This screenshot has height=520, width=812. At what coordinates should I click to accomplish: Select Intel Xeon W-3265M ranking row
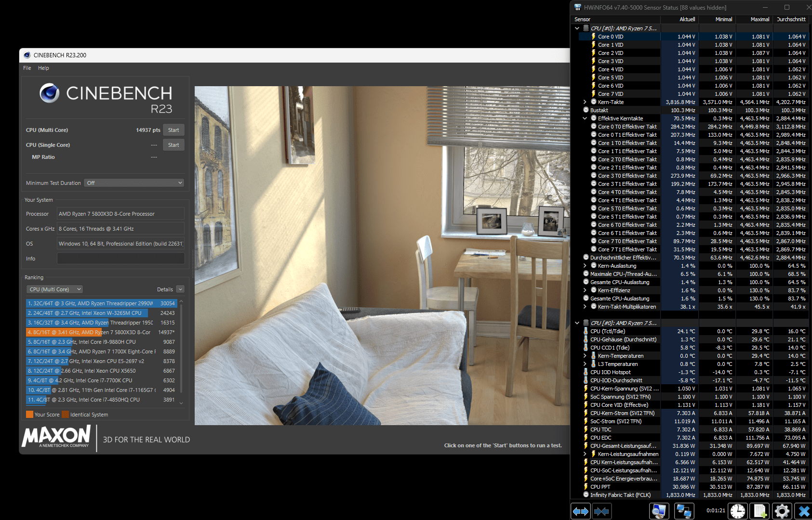click(101, 313)
